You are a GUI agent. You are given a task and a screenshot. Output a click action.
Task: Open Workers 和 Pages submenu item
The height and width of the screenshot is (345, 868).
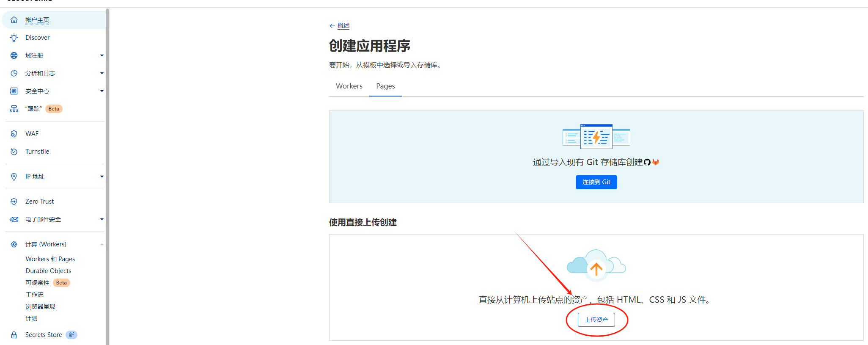click(x=50, y=259)
